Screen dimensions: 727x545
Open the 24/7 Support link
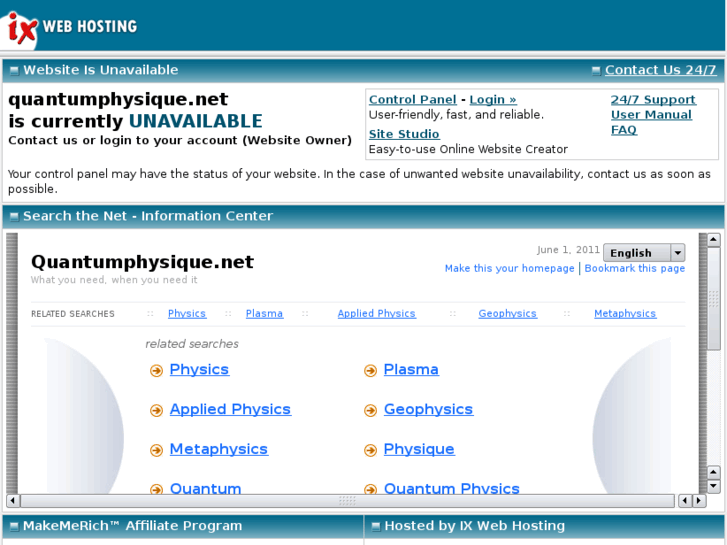653,100
